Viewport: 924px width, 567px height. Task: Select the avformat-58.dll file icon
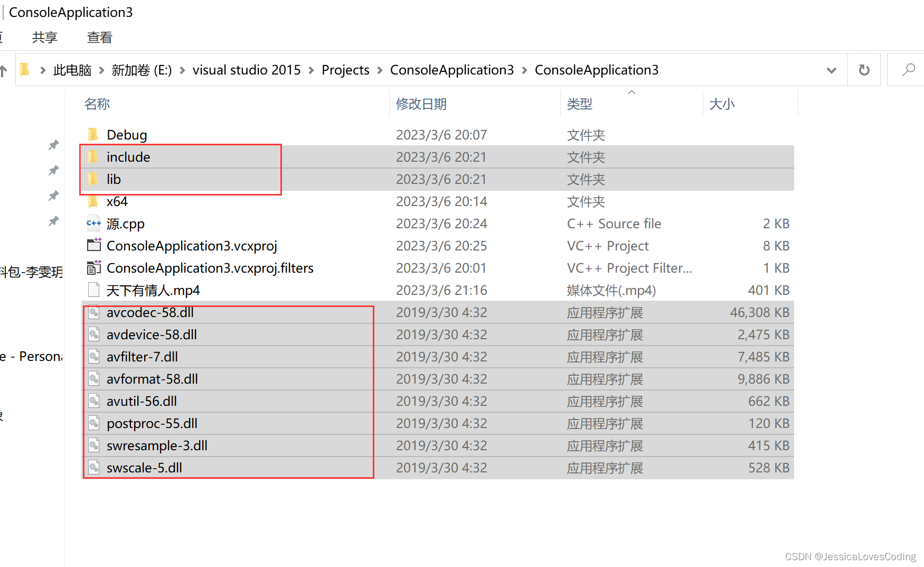(x=94, y=379)
